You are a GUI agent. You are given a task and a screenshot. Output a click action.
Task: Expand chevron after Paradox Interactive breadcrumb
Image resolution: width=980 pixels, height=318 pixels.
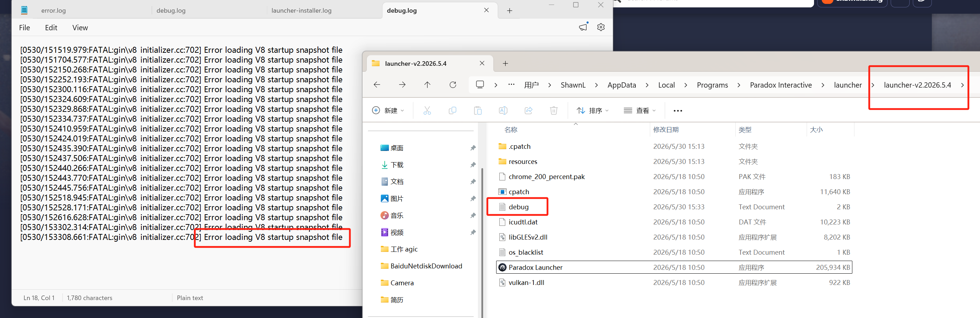[823, 85]
